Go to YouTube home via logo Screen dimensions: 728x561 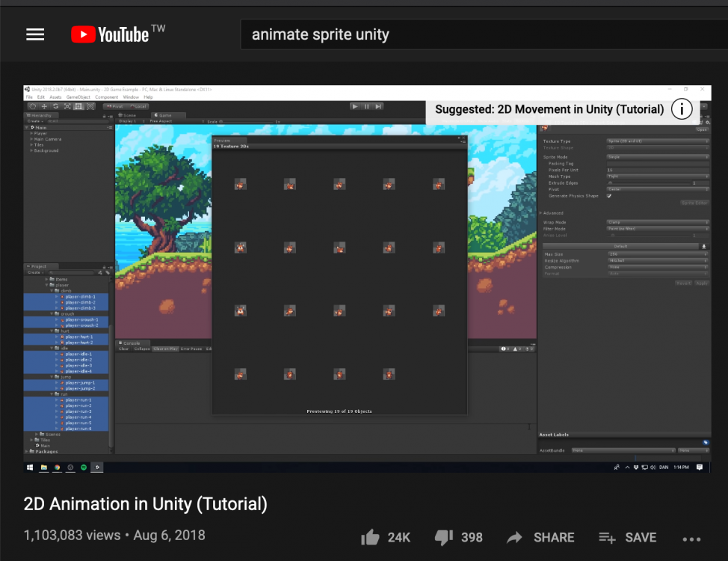point(110,34)
